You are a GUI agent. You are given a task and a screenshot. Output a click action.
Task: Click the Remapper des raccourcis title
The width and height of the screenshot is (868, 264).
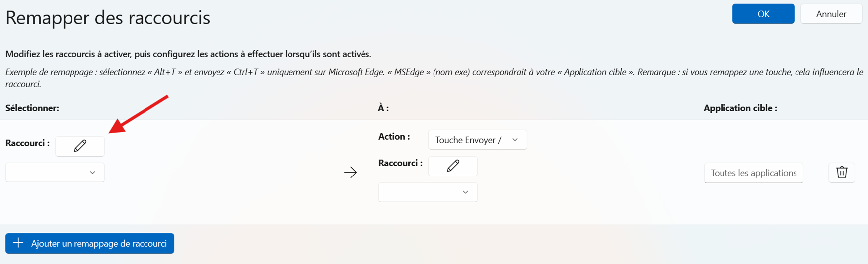tap(108, 18)
